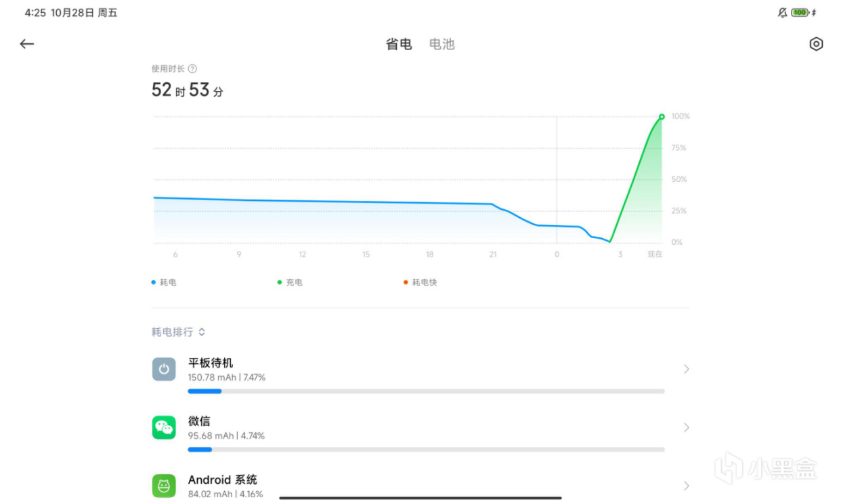Tap the usage time help icon
Image resolution: width=841 pixels, height=504 pixels.
pyautogui.click(x=192, y=69)
